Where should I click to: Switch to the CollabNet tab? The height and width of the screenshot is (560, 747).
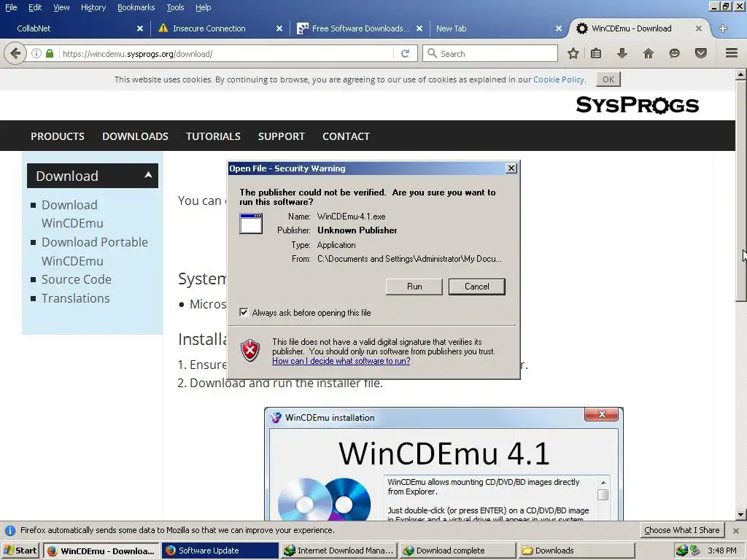click(x=74, y=28)
